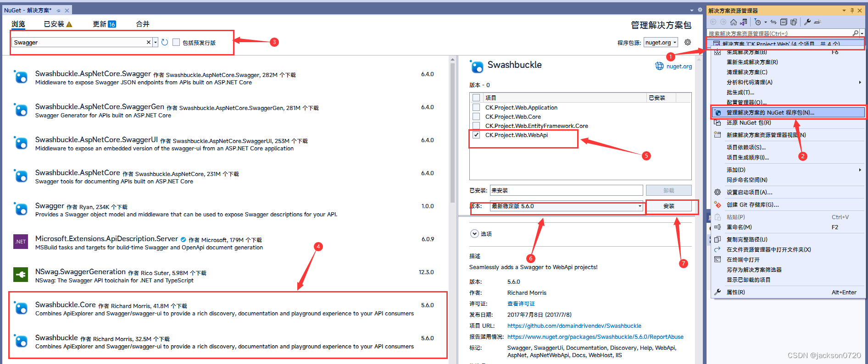Uncheck the CK.Project.Web.WebApi project checkbox
Screen dimensions: 868x364
[476, 135]
